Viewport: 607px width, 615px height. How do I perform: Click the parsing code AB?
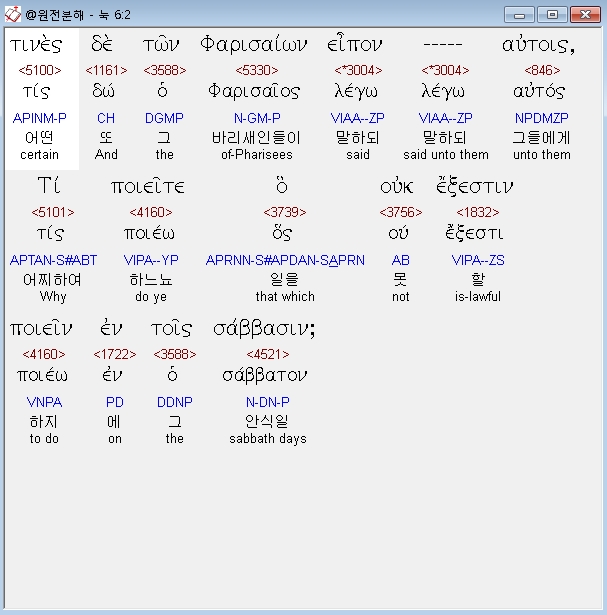pos(401,260)
